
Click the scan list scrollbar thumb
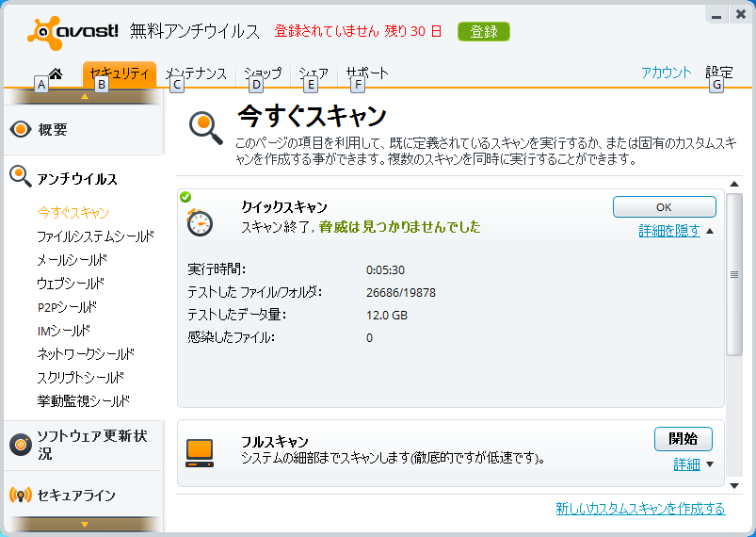[734, 274]
